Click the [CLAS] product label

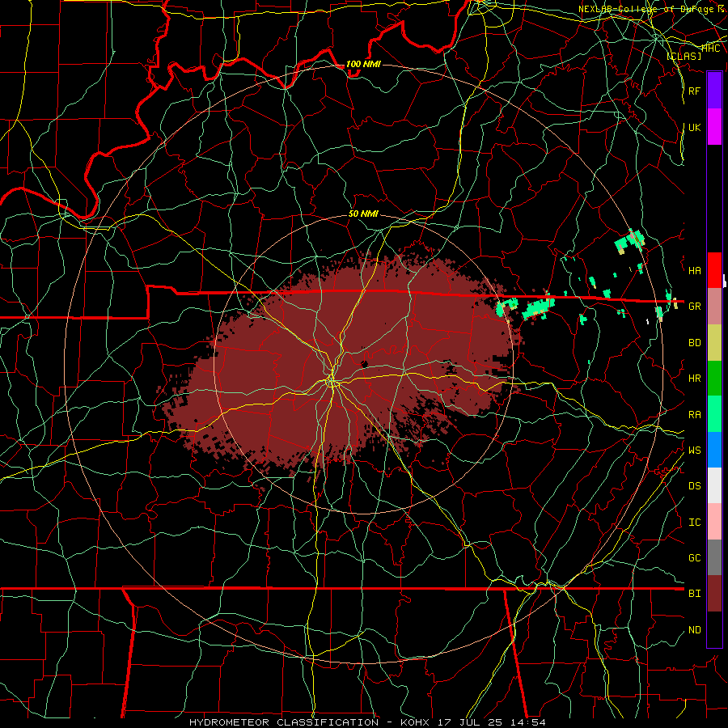[x=684, y=56]
